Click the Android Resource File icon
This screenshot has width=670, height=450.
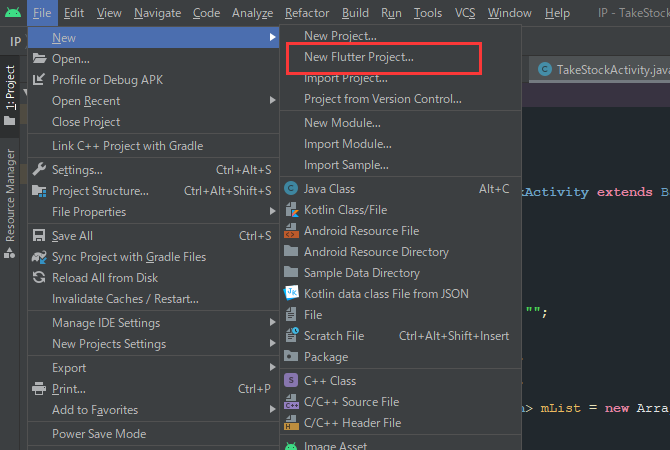(x=291, y=230)
